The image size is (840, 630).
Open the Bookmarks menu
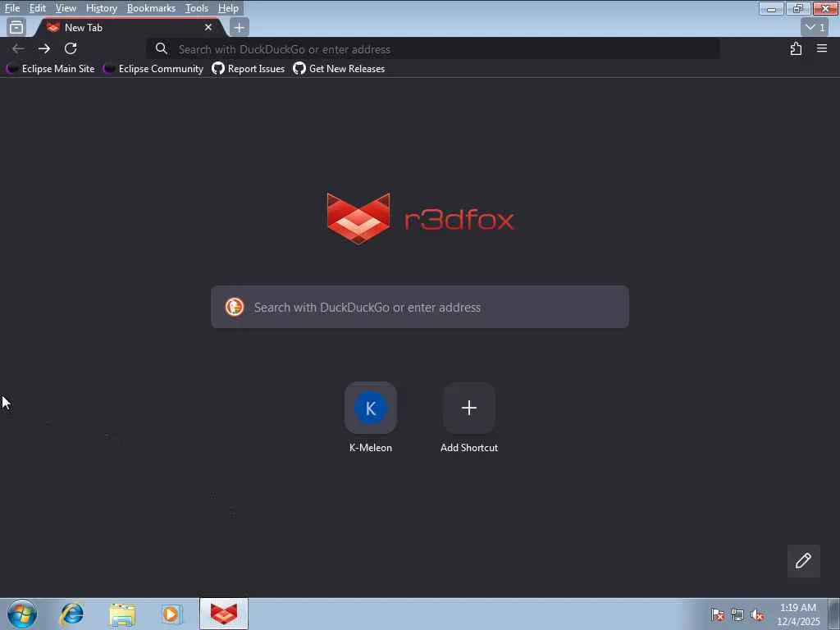151,8
